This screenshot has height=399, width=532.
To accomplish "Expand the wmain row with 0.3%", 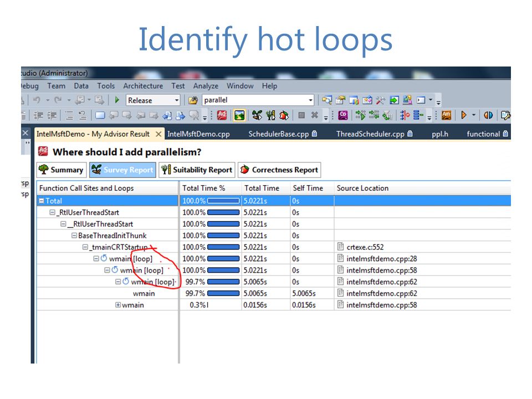I will click(118, 305).
